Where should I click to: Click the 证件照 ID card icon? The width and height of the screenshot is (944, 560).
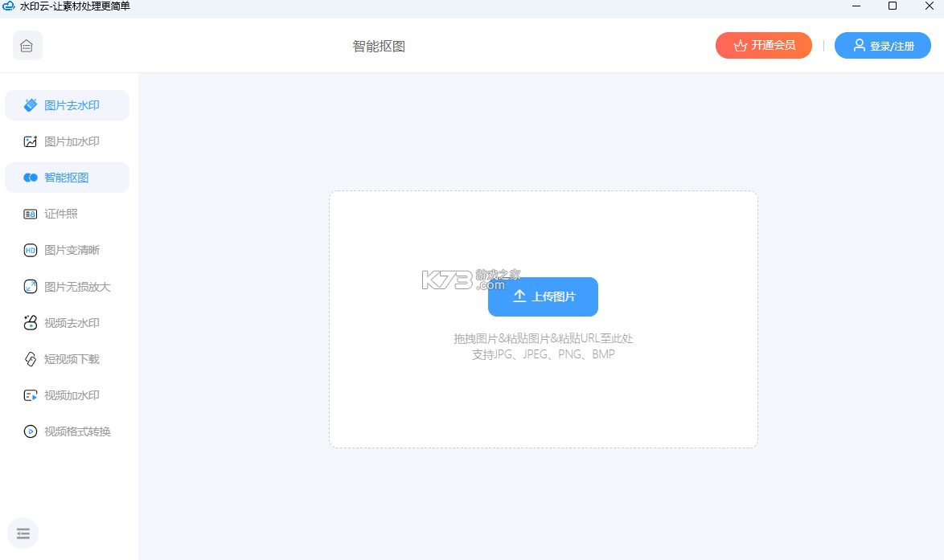(30, 215)
